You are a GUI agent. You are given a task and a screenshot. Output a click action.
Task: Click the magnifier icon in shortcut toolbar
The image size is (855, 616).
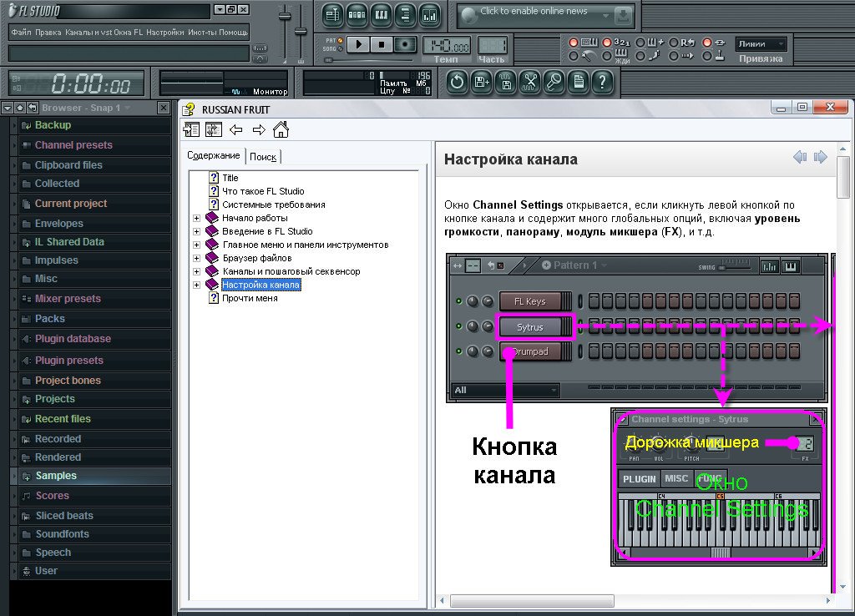pos(554,82)
